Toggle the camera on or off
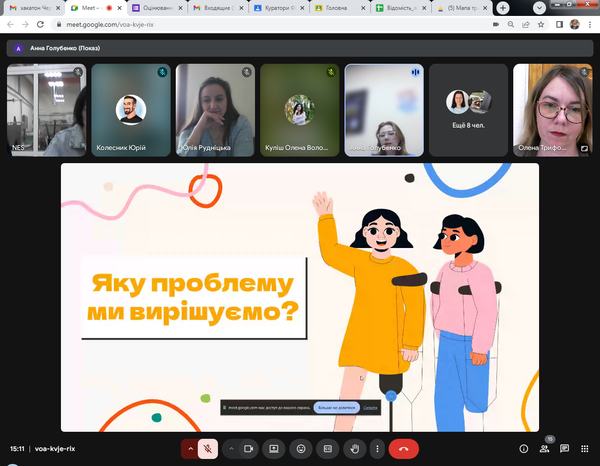Image resolution: width=600 pixels, height=466 pixels. (x=250, y=449)
